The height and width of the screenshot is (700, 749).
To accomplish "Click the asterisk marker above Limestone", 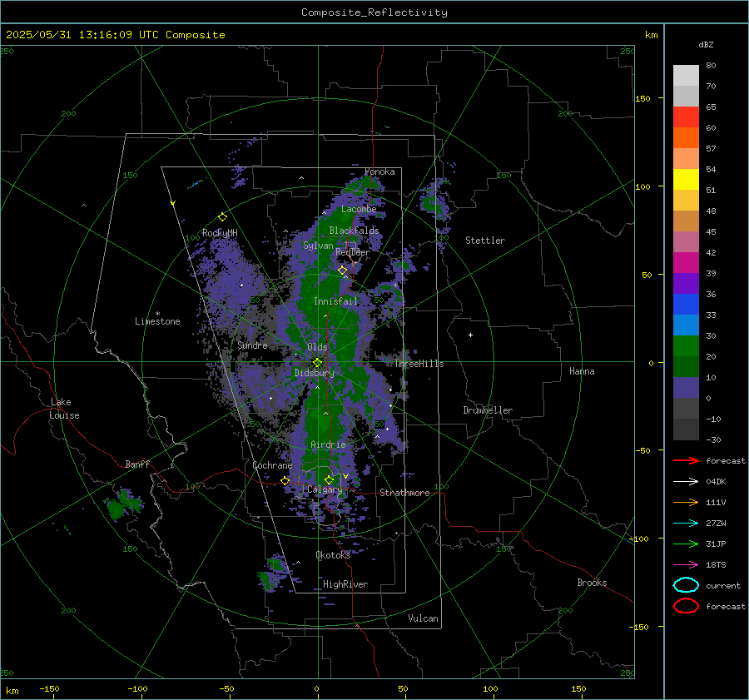I will tap(157, 314).
